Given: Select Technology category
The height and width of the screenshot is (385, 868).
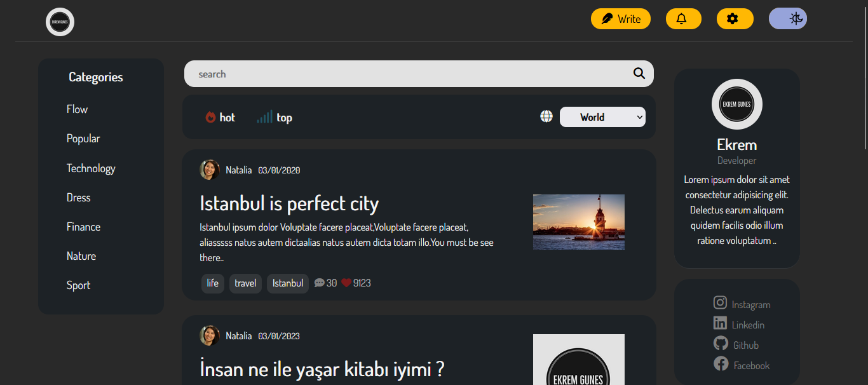Looking at the screenshot, I should (x=91, y=168).
